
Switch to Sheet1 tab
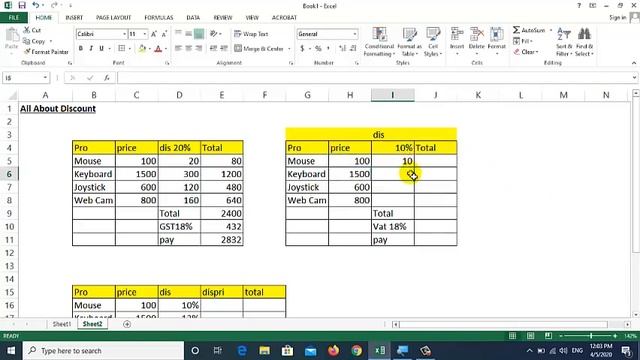(62, 324)
